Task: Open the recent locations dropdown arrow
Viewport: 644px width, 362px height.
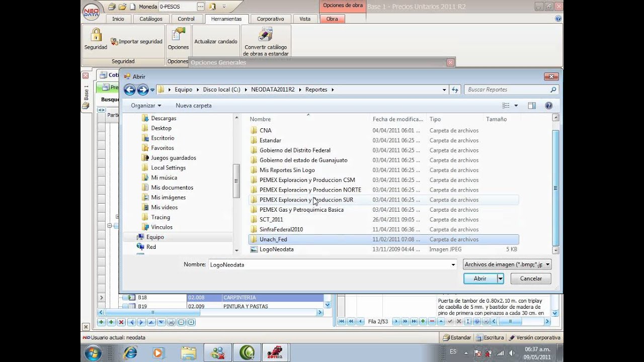Action: coord(152,90)
